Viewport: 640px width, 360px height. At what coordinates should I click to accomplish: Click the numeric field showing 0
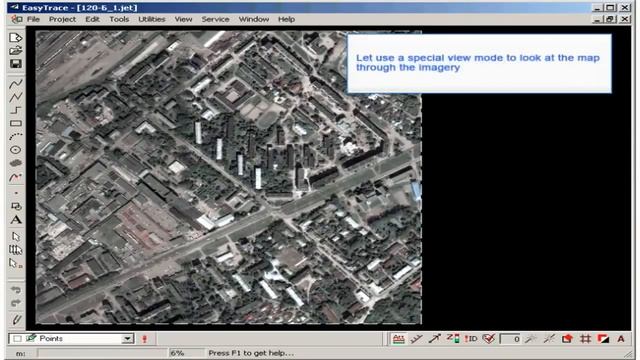point(510,339)
